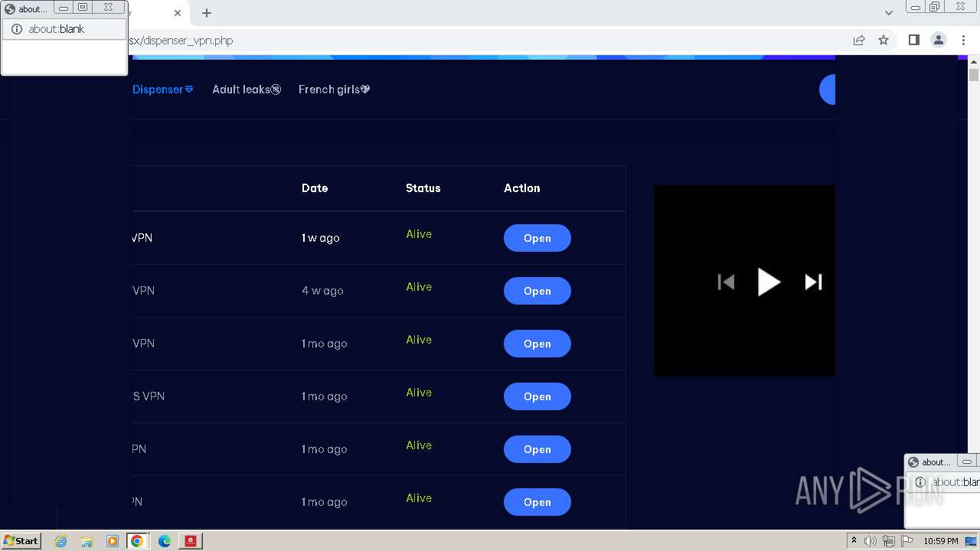Switch to Chrome in the taskbar
Viewport: 980px width, 551px height.
click(x=137, y=541)
